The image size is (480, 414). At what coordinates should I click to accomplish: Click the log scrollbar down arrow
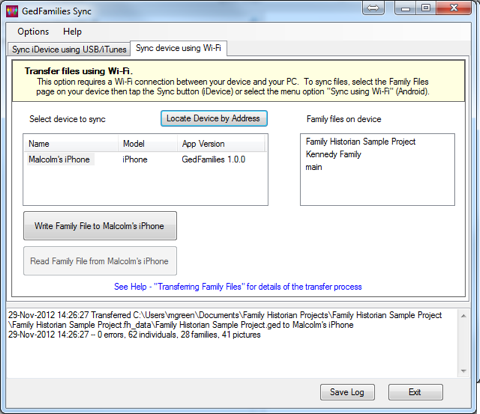[x=463, y=371]
